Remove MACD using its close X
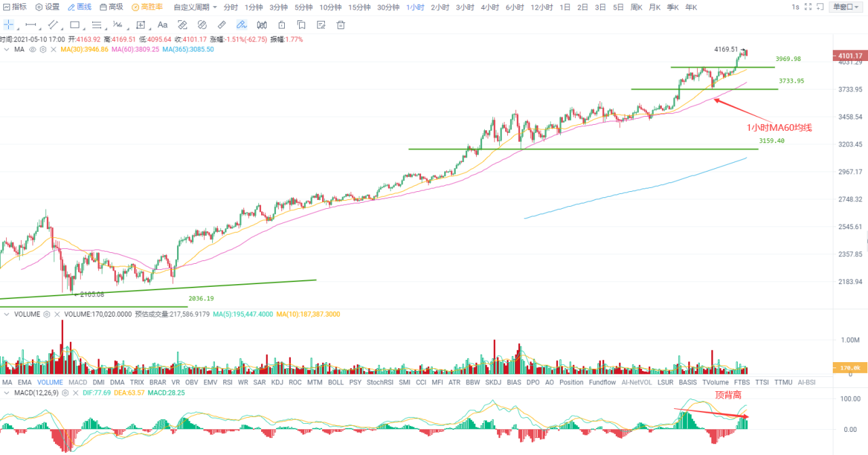Image resolution: width=868 pixels, height=455 pixels. (75, 393)
